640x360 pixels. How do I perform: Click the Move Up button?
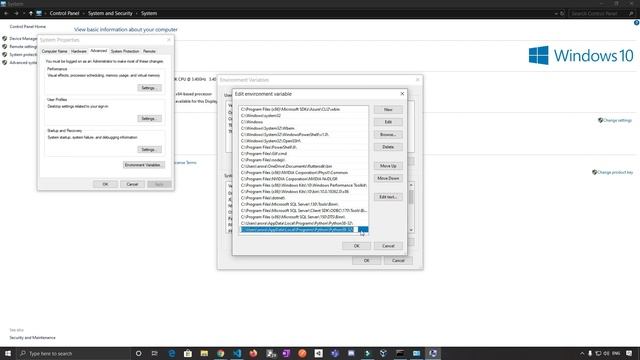point(388,166)
